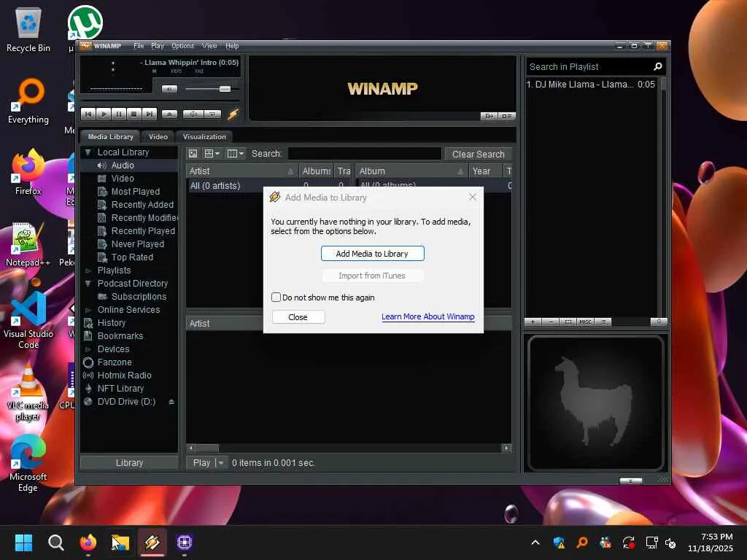Open the Play options dropdown arrow
The image size is (747, 560).
coord(221,463)
